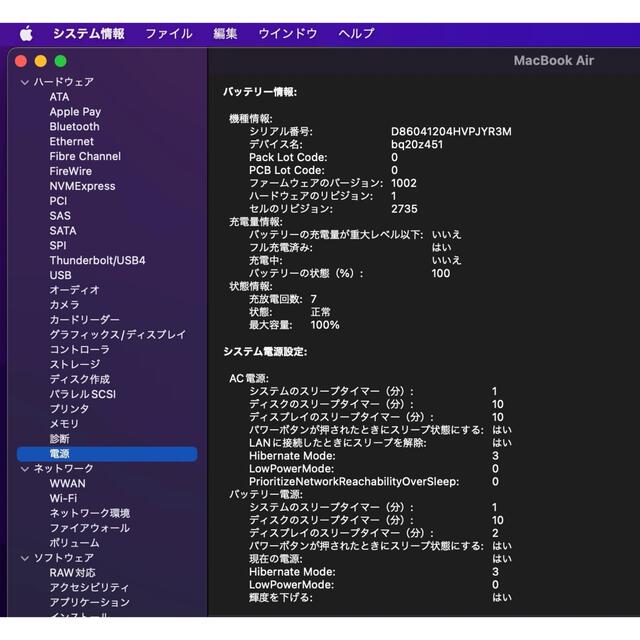The image size is (640, 640).
Task: Select RAW対応 in the sidebar
Action: [72, 573]
